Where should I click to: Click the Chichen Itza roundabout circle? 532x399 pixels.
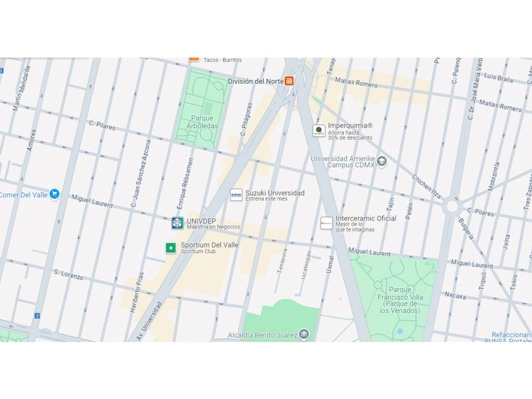452,206
